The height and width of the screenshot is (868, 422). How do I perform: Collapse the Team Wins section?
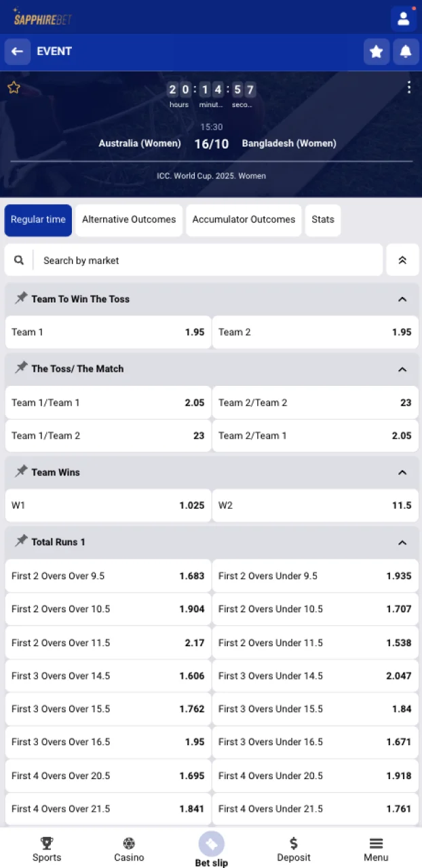[x=402, y=472]
